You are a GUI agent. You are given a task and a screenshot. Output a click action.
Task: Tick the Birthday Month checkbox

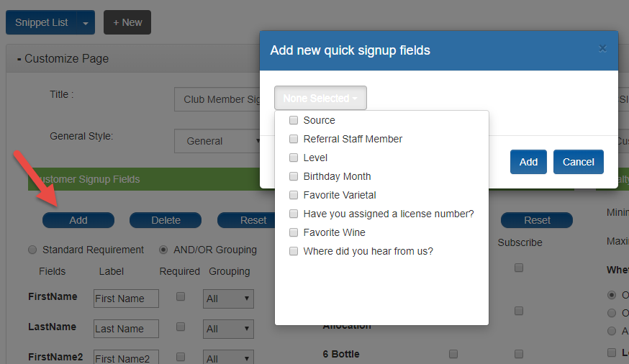[x=294, y=176]
